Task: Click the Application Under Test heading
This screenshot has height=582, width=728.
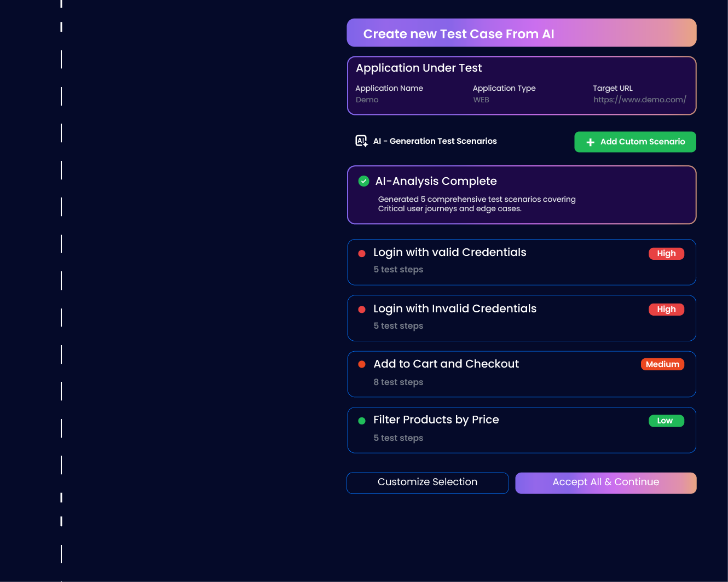Action: click(419, 68)
